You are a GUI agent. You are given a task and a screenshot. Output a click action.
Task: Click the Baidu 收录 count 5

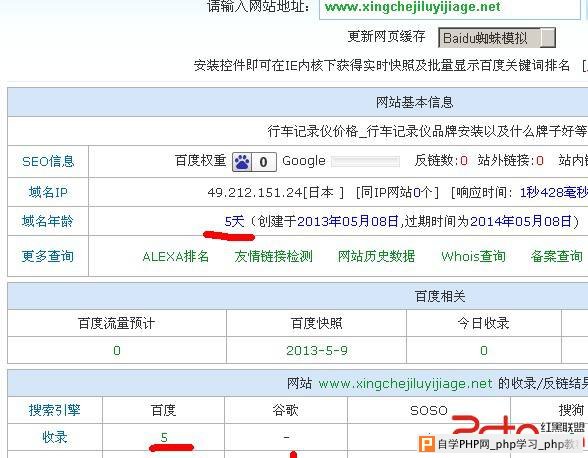[164, 437]
